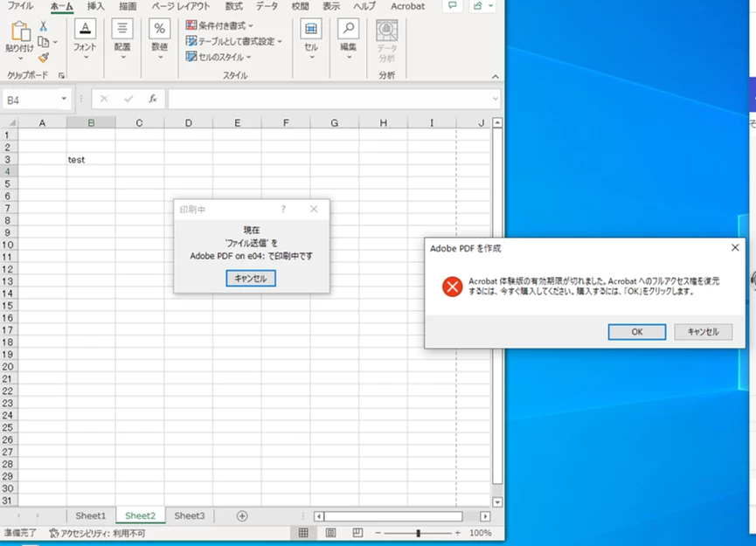
Task: Switch to Normal view in status bar
Action: tap(303, 533)
